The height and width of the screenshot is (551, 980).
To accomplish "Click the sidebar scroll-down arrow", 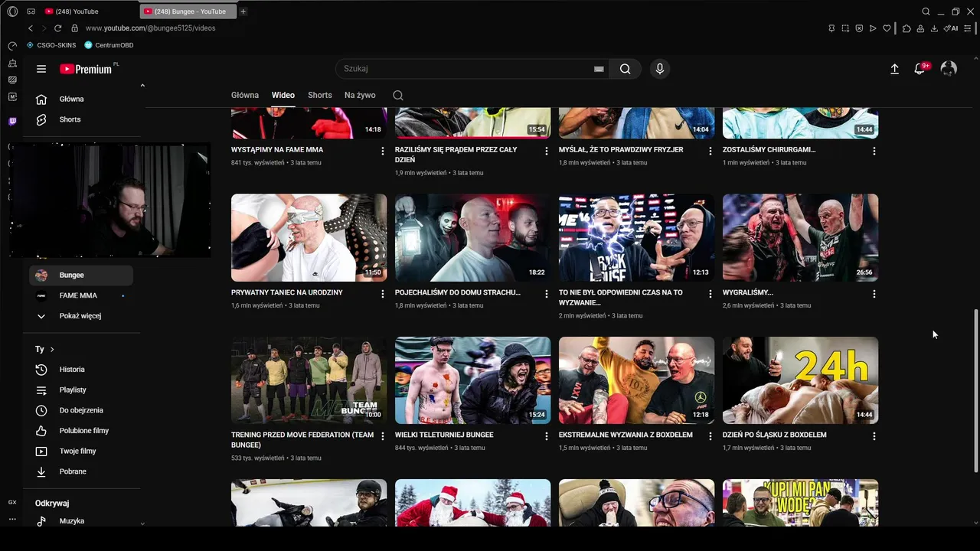I will pos(142,523).
